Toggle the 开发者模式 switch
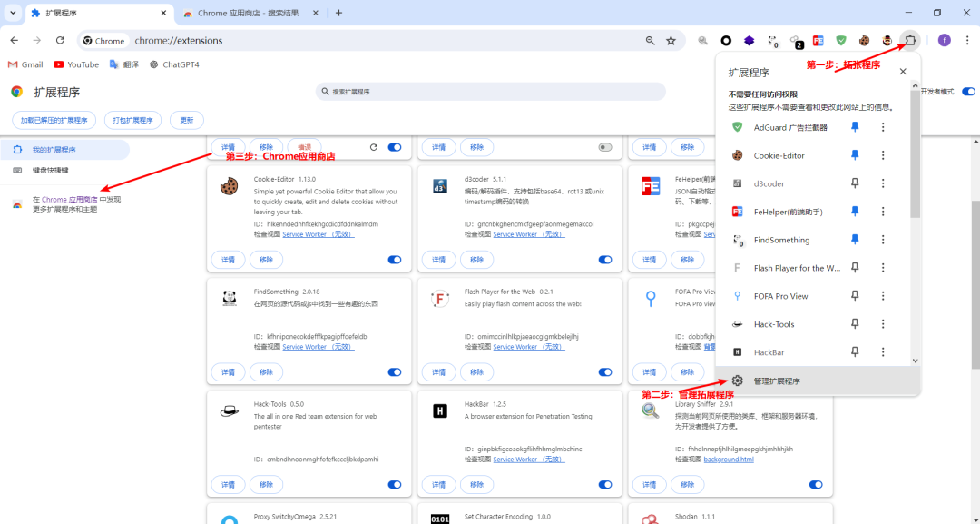The width and height of the screenshot is (980, 524). click(x=968, y=92)
